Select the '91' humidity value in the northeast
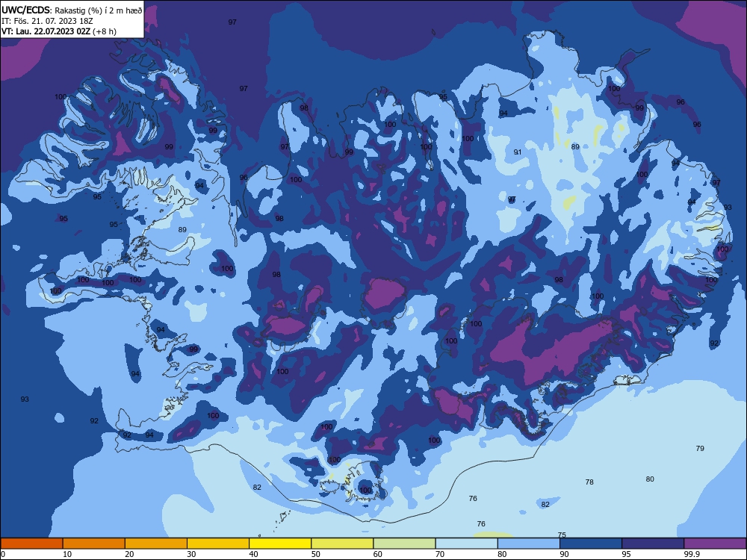The width and height of the screenshot is (747, 560). 518,152
